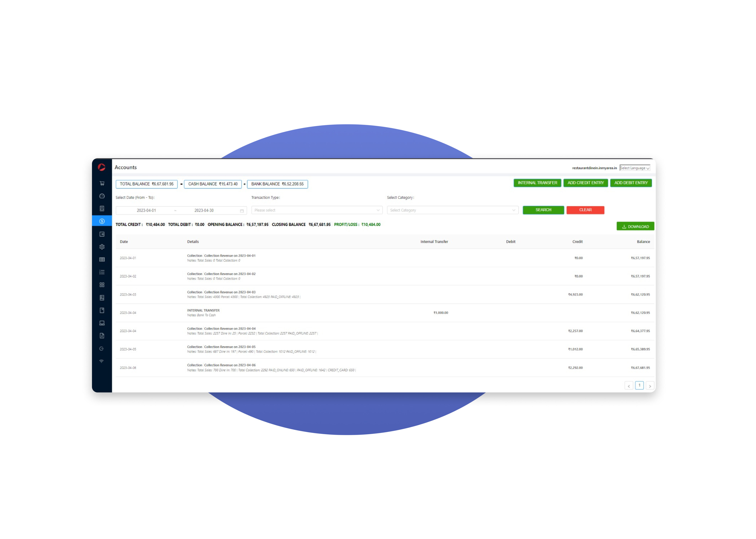Click the ₹2,292.00 credit amount
The height and width of the screenshot is (539, 756).
click(x=575, y=368)
